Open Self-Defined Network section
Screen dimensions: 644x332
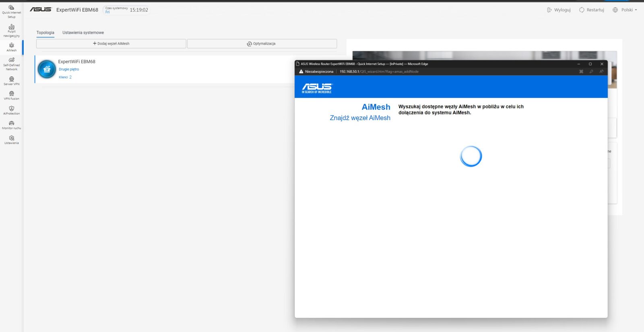coord(11,64)
